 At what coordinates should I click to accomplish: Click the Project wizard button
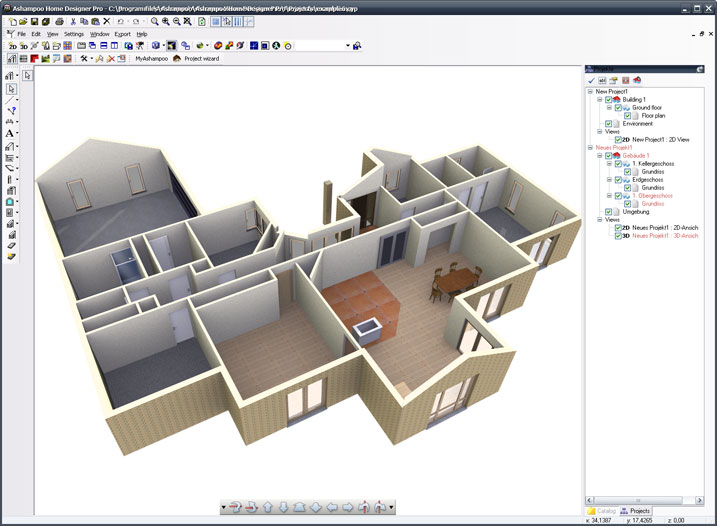(203, 59)
